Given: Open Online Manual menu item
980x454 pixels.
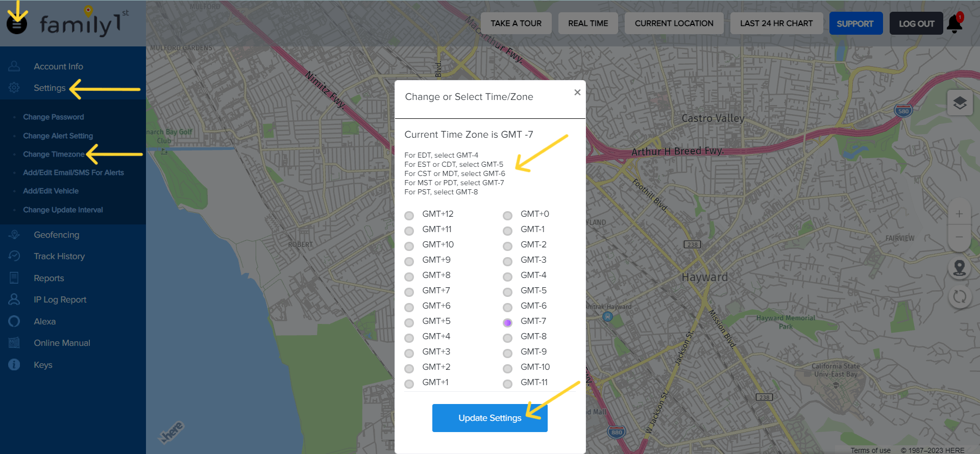Looking at the screenshot, I should (62, 343).
